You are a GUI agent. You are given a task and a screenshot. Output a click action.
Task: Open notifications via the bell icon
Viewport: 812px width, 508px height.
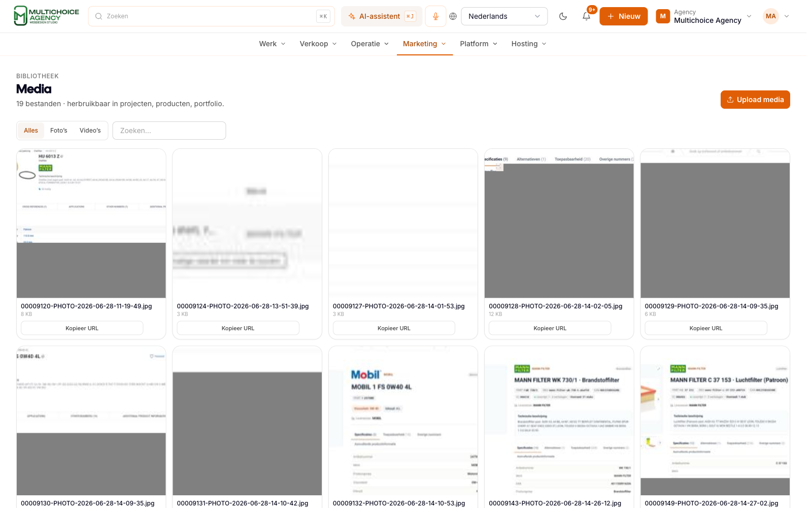(586, 16)
